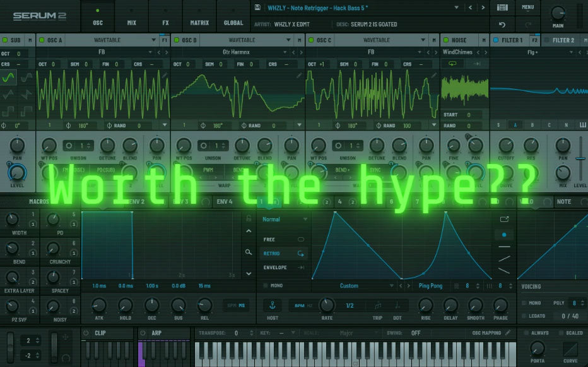
Task: Click the RETRIG loop icon in the LFO panel
Action: coord(301,253)
